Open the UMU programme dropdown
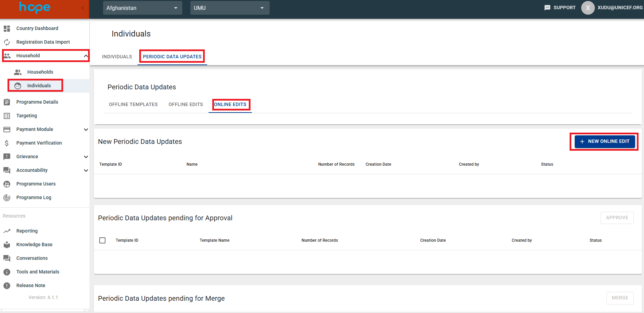 (230, 8)
